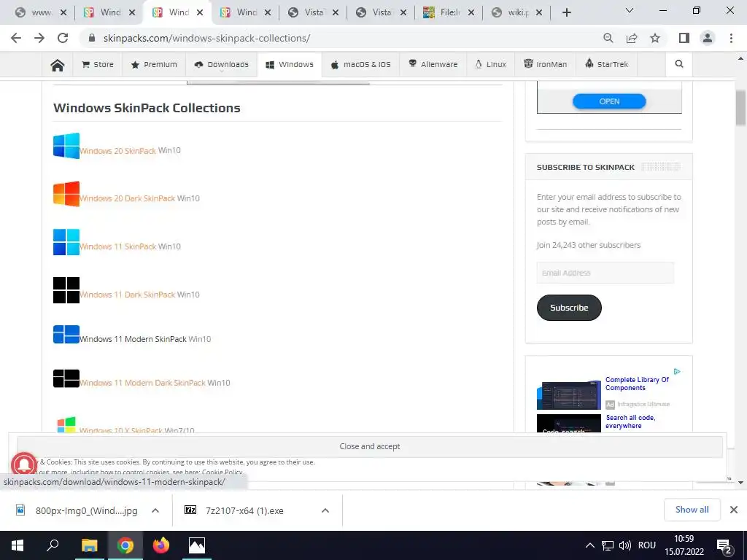Select the Windows menu item
Screen dimensions: 747x560
[x=290, y=64]
